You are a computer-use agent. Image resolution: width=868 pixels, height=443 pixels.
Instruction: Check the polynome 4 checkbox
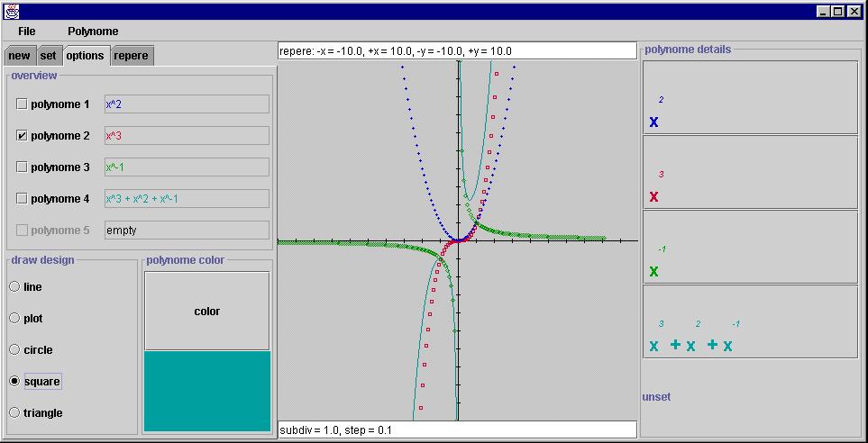(23, 199)
